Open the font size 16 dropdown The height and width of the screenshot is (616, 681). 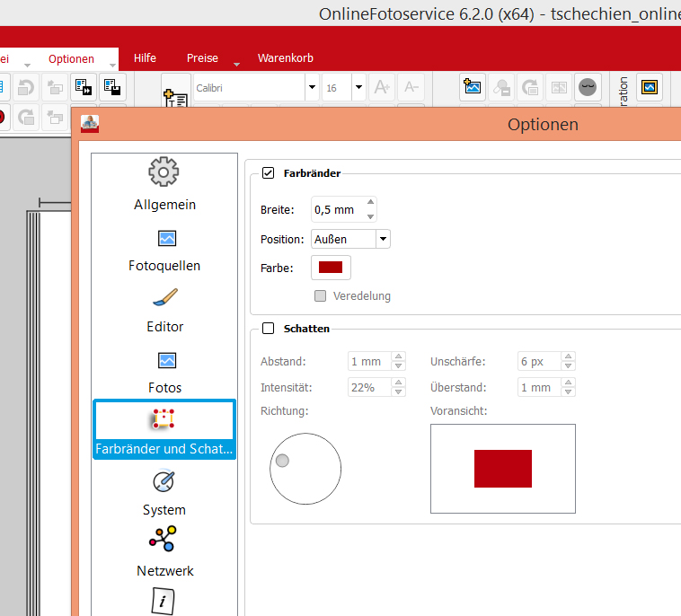tap(358, 88)
